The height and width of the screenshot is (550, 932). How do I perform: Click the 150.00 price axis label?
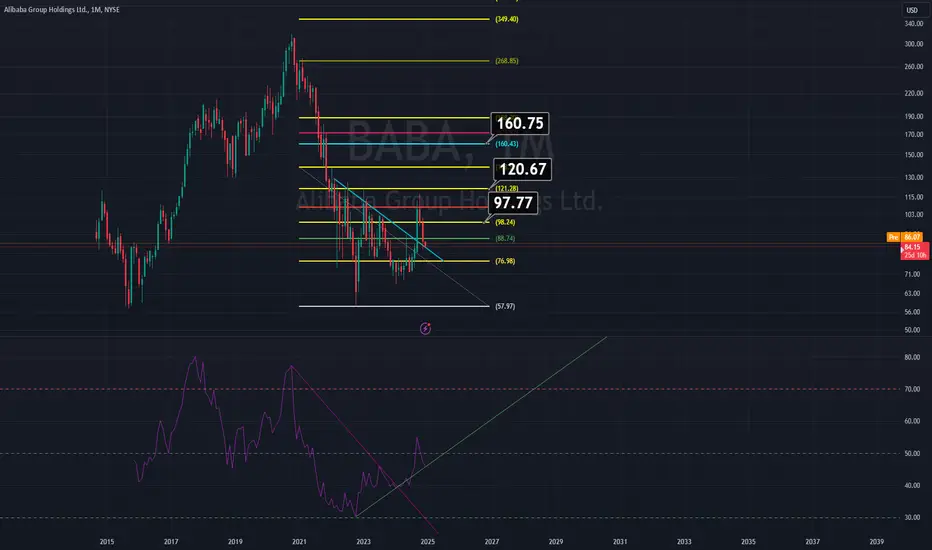click(x=914, y=155)
